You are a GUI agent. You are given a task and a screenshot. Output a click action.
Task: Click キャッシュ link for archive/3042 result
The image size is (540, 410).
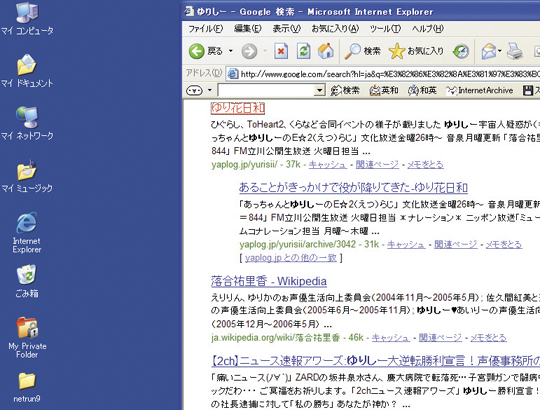(x=406, y=244)
